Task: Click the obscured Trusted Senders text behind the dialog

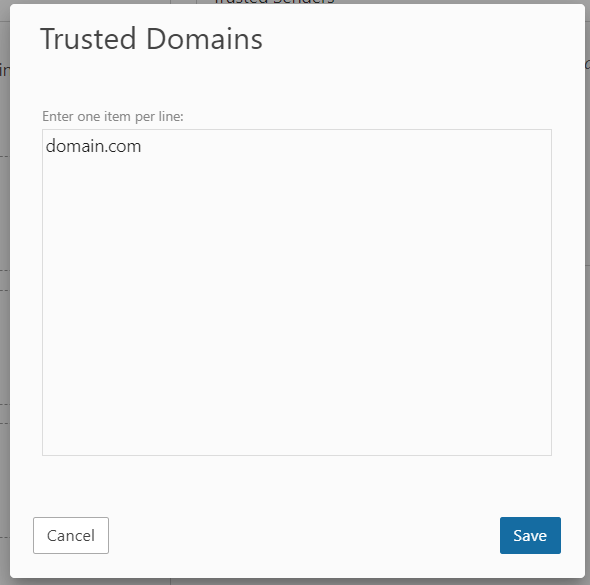Action: tap(275, 2)
